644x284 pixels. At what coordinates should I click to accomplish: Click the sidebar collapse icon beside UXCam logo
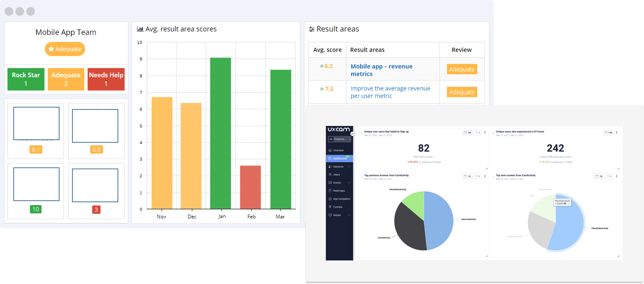click(352, 134)
